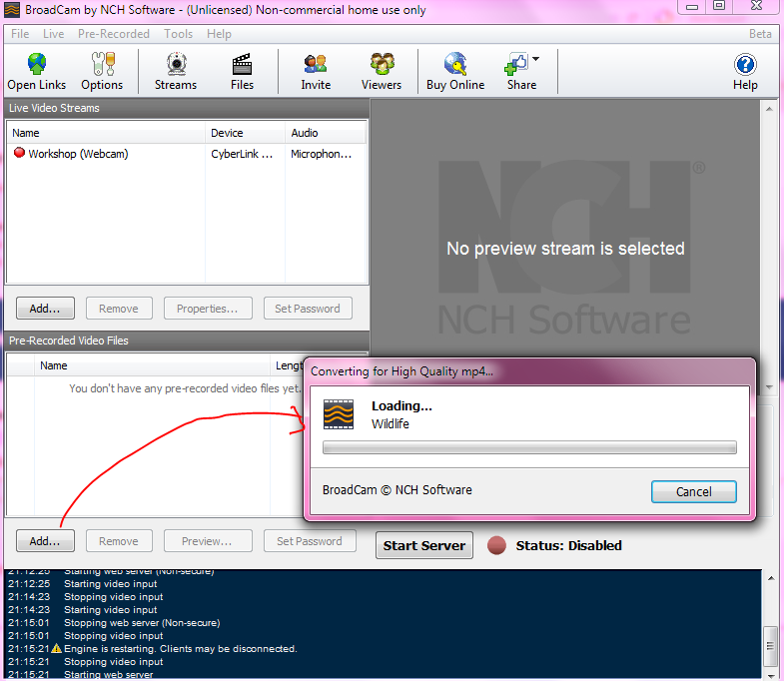Add a new live video stream

[45, 309]
